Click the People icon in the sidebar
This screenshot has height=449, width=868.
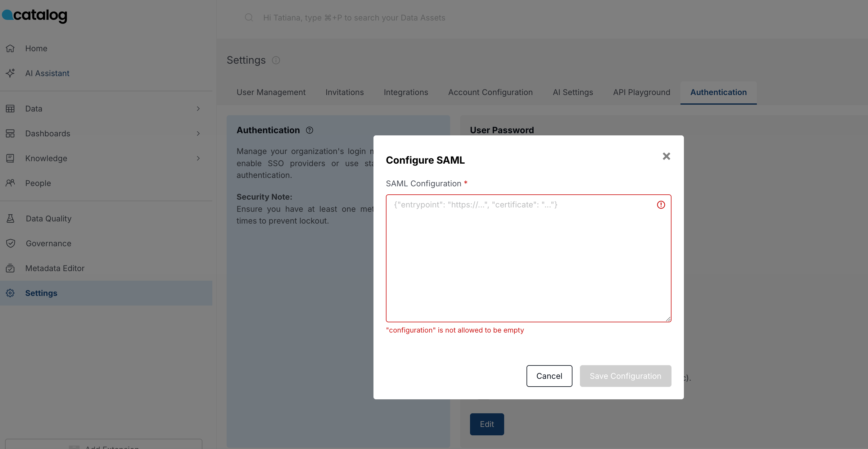pyautogui.click(x=10, y=183)
